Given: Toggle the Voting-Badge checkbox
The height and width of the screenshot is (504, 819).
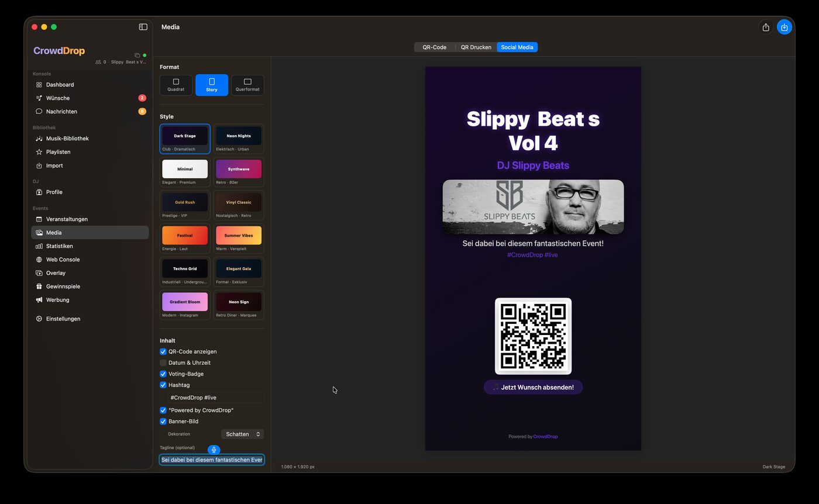Looking at the screenshot, I should point(163,374).
